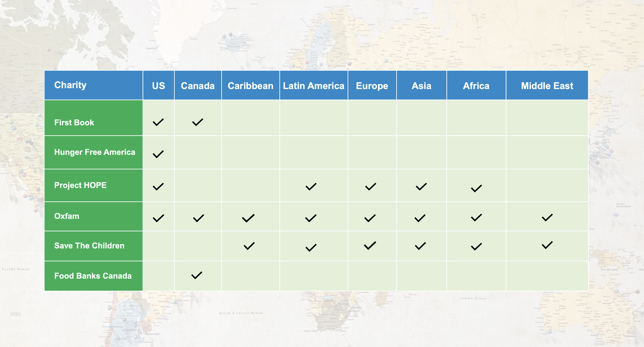Click the First Book Canada checkmark
644x347 pixels.
click(x=197, y=122)
